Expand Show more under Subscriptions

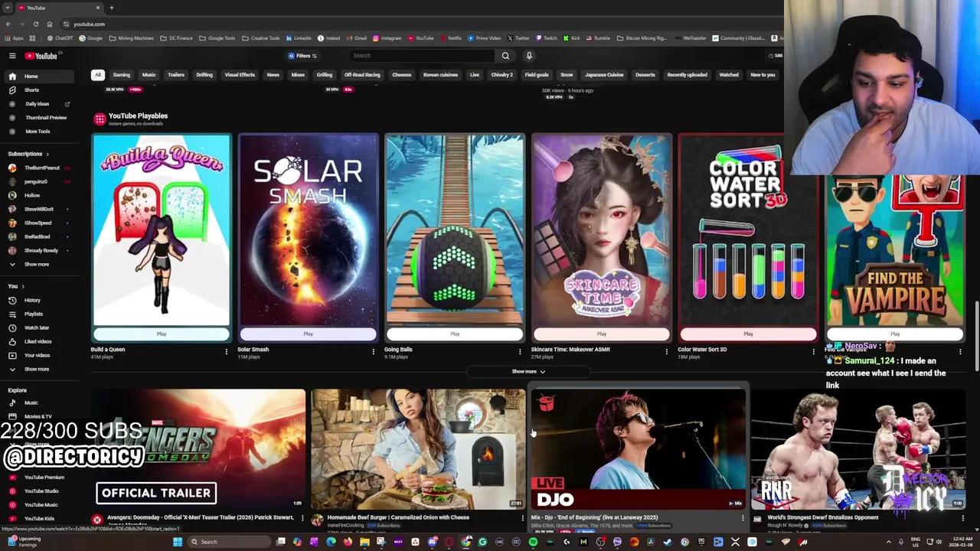[x=36, y=264]
